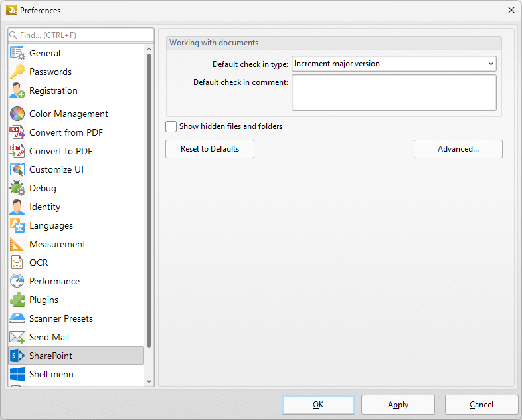This screenshot has height=420, width=522.
Task: Click the Passwords key icon
Action: (x=17, y=72)
